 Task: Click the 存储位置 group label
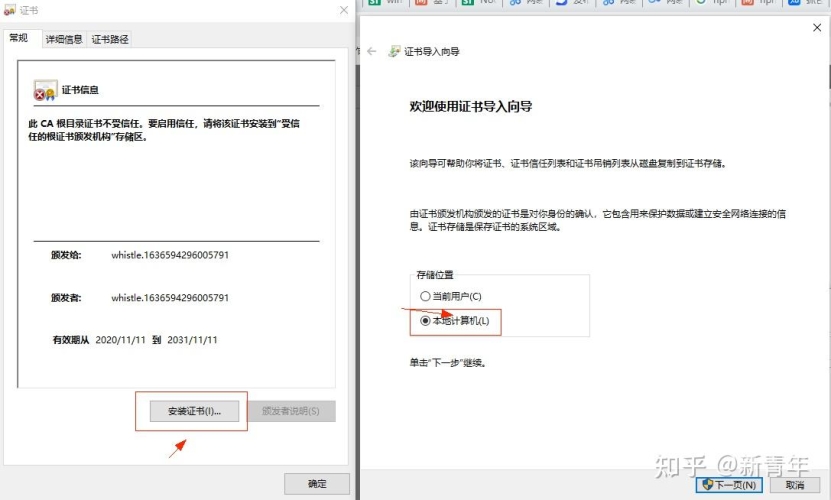435,275
